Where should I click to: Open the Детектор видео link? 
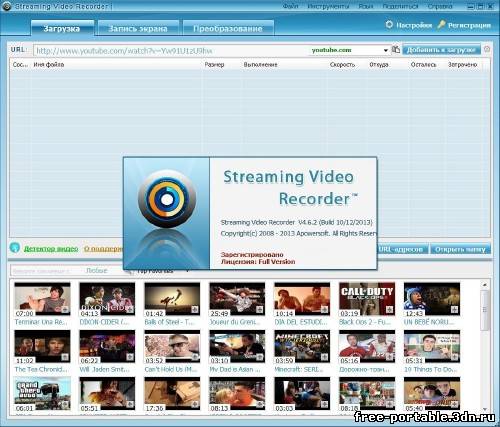tap(51, 249)
